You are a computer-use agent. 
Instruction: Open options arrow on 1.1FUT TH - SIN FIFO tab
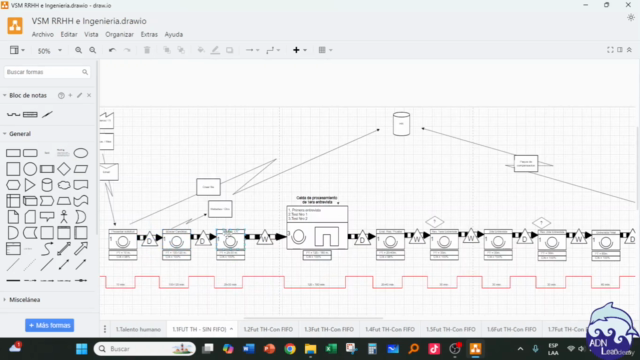(x=231, y=329)
